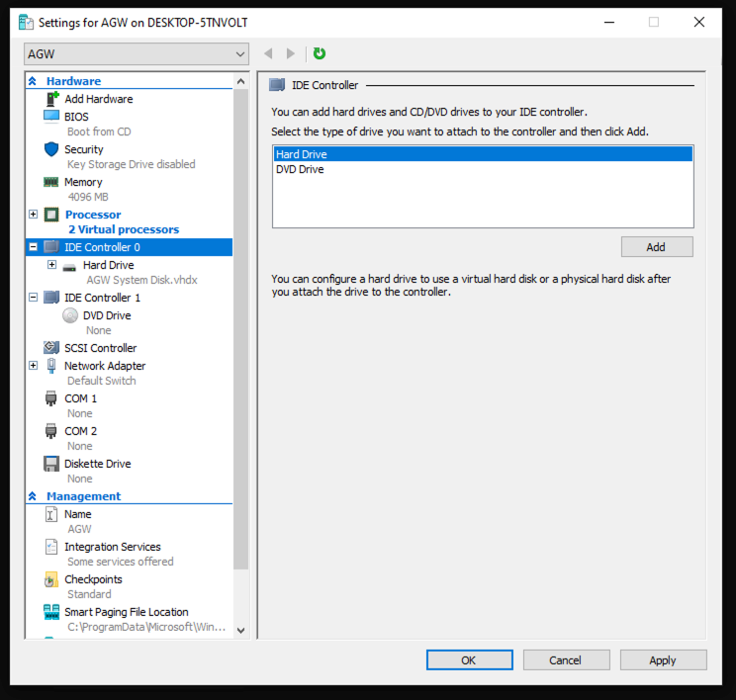
Task: Select the SCSI Controller icon
Action: coord(52,348)
